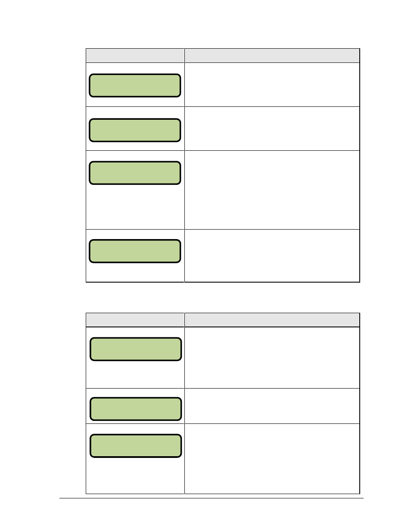411x532 pixels.
Task: Select the short blank cell beside middle lower display
Action: [272, 406]
